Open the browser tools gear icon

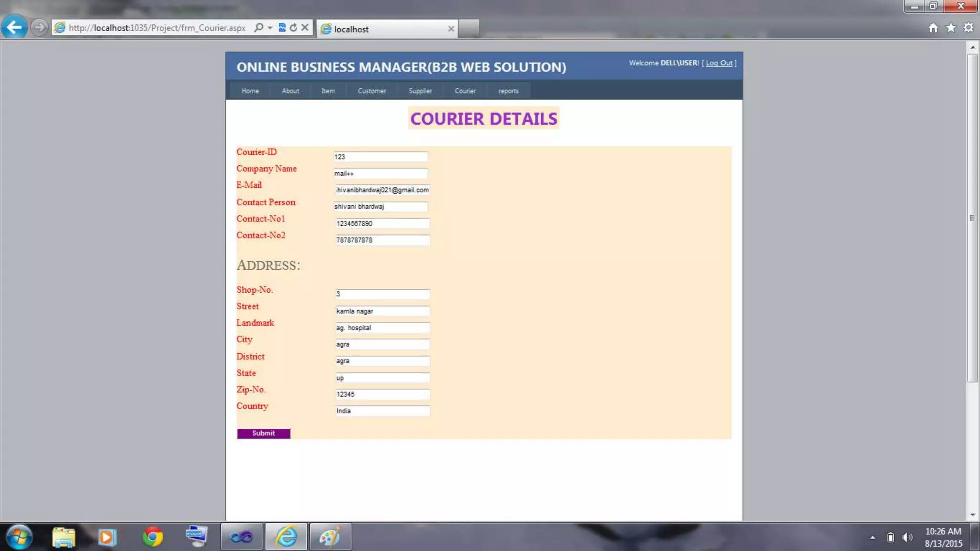pos(969,28)
